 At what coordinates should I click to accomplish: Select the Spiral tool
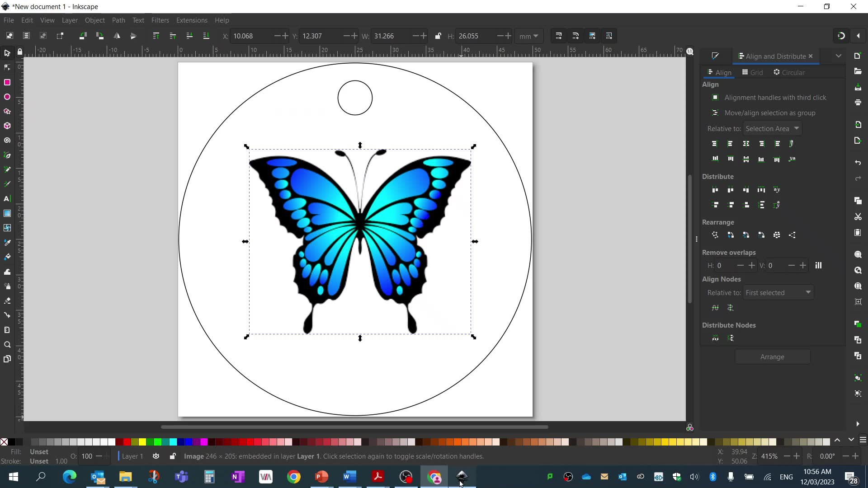[x=7, y=141]
